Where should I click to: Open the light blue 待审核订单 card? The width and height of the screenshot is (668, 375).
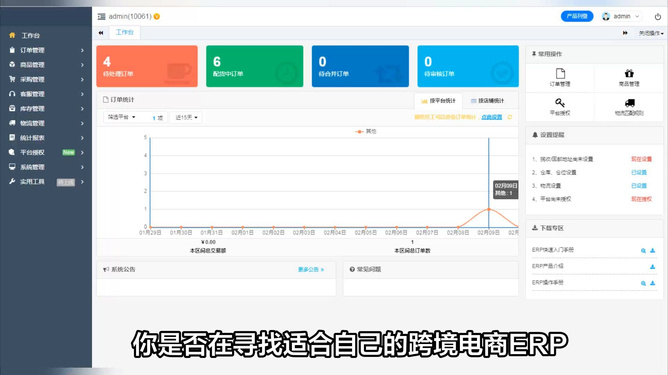(468, 66)
